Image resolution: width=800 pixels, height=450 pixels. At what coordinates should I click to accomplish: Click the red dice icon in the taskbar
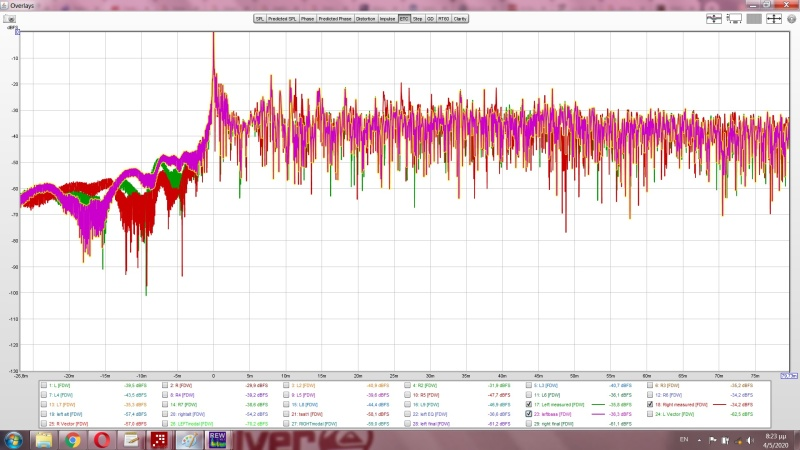[x=159, y=439]
